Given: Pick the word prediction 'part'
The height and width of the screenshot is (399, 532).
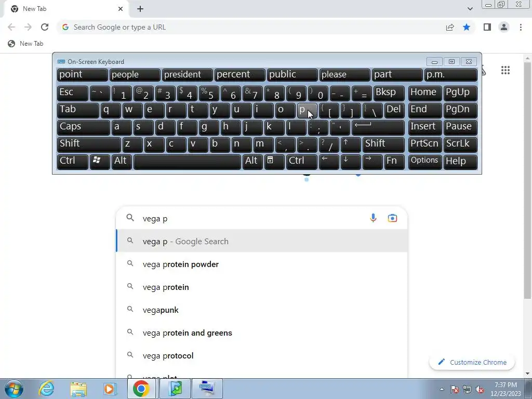Looking at the screenshot, I should coord(397,75).
